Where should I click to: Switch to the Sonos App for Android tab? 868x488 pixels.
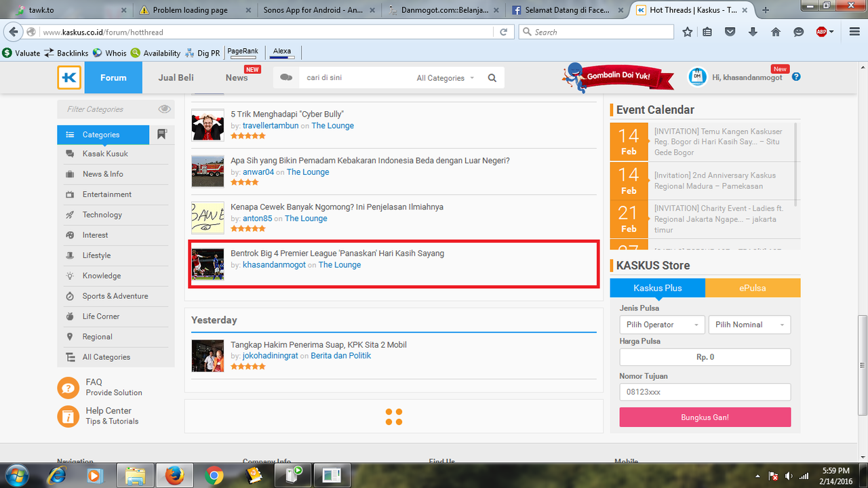tap(320, 10)
